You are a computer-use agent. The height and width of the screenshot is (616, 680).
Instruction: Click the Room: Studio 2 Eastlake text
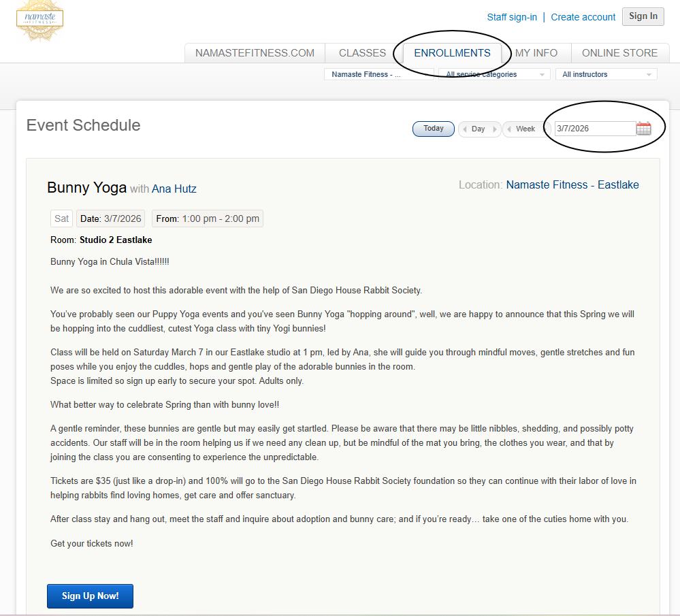[101, 240]
